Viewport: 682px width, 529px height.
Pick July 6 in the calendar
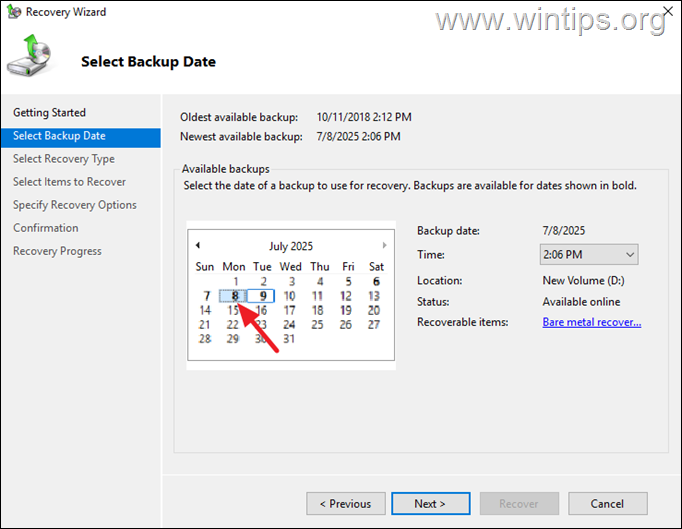point(376,282)
